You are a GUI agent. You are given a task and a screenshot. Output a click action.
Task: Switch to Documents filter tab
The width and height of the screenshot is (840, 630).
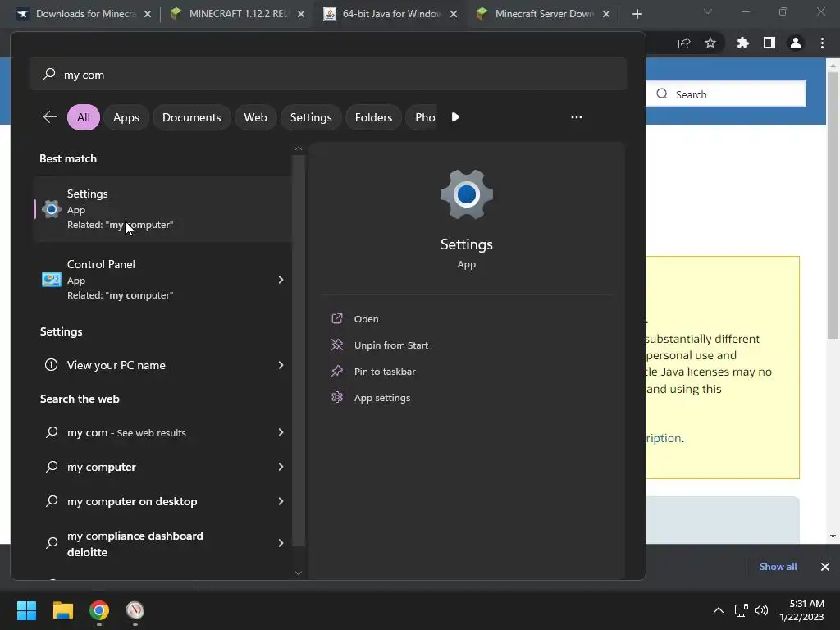pos(191,117)
